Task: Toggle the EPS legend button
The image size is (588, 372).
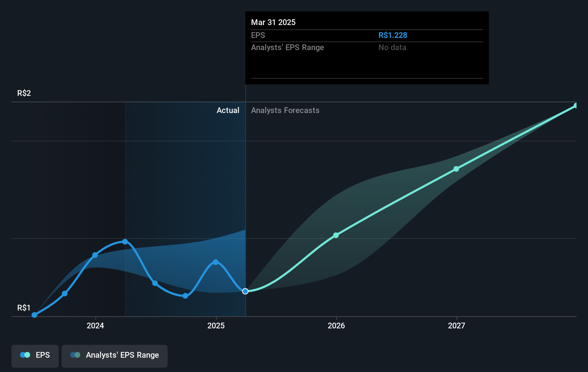Action: 35,356
